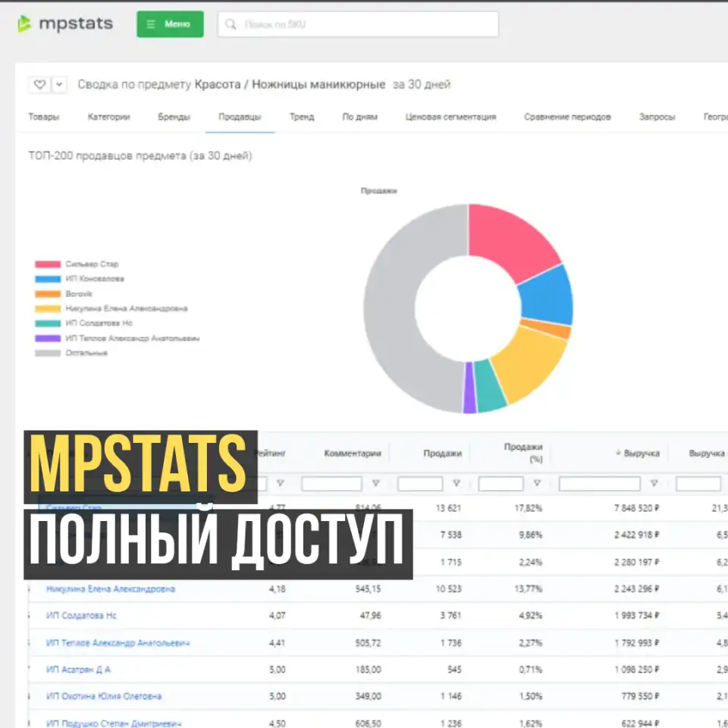
Task: Focus the Продажи (%) filter input
Action: click(x=501, y=484)
